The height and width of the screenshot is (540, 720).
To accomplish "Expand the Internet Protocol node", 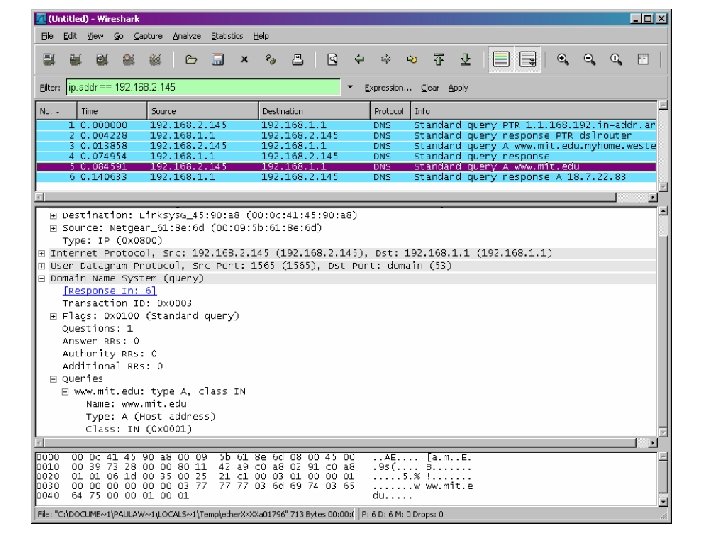I will [x=42, y=253].
